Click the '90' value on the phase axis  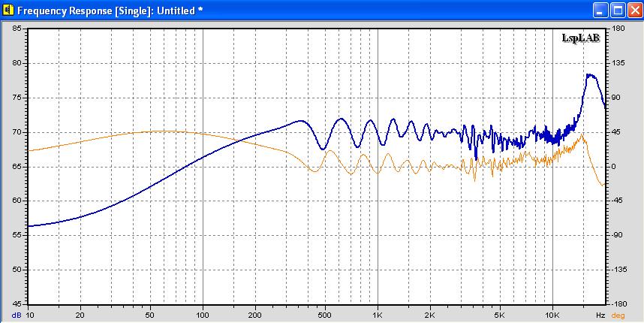point(615,98)
